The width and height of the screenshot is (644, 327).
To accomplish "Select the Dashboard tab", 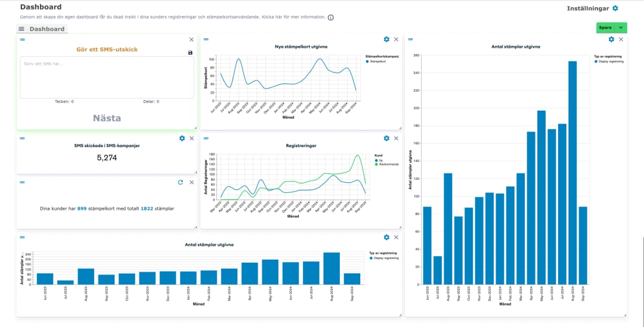I will [x=47, y=29].
